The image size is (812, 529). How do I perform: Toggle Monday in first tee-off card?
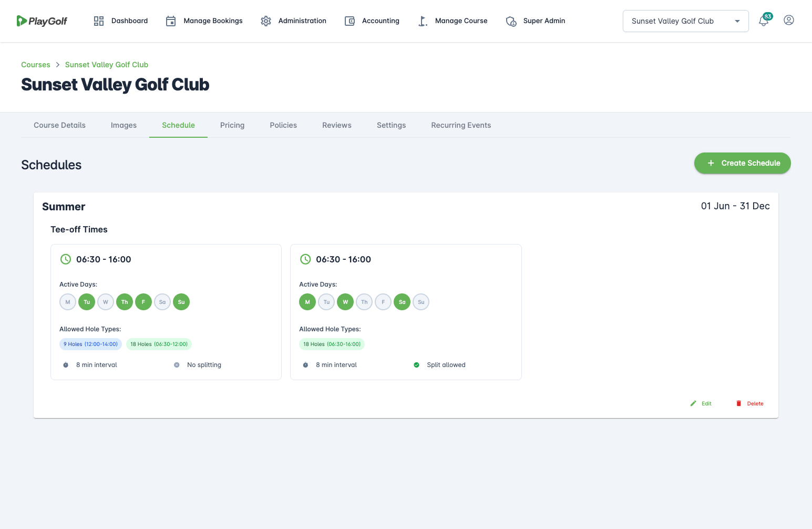[68, 302]
